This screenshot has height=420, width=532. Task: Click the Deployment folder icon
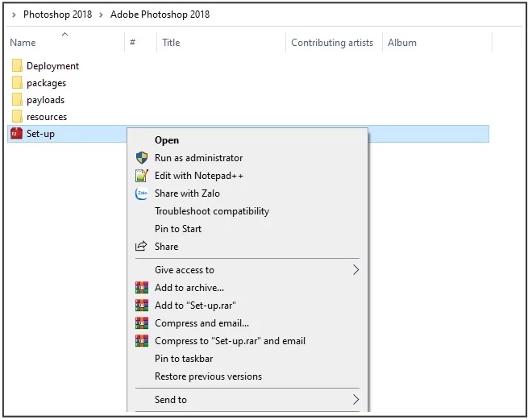17,66
